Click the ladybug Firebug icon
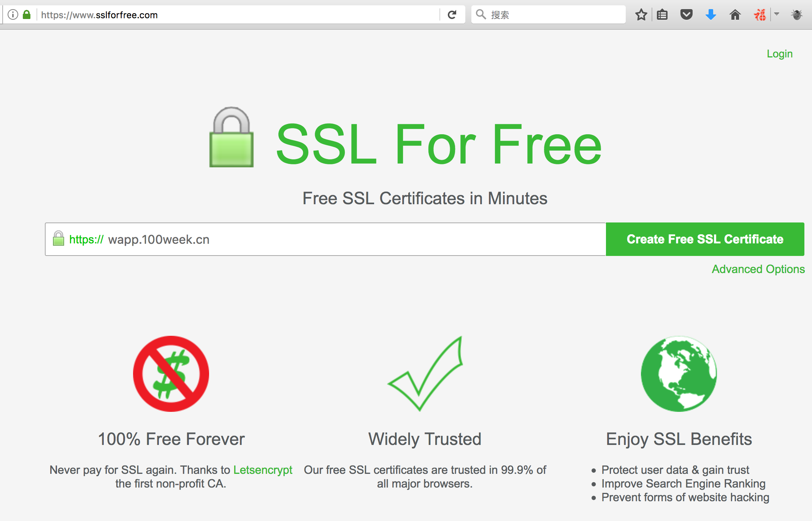This screenshot has height=521, width=812. point(796,15)
